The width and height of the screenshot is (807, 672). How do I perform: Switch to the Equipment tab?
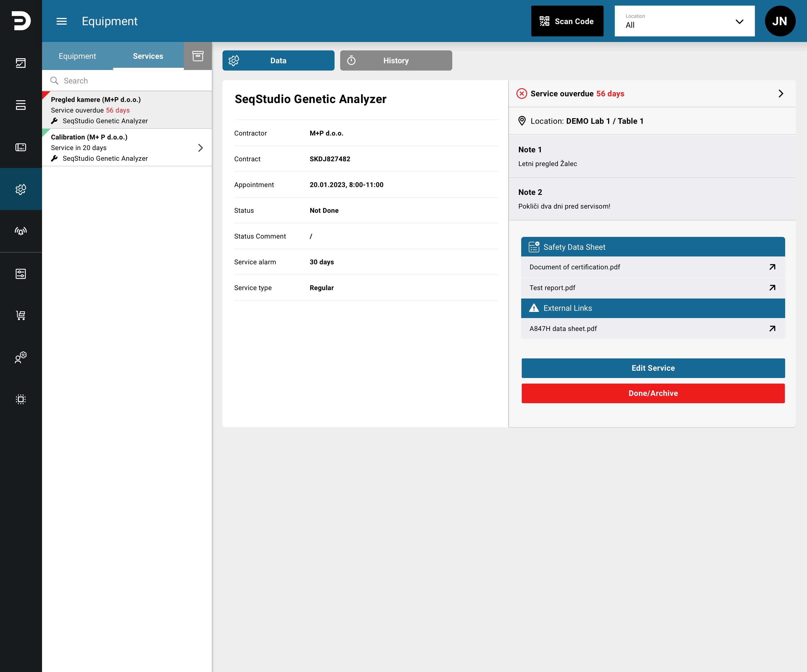pyautogui.click(x=77, y=56)
